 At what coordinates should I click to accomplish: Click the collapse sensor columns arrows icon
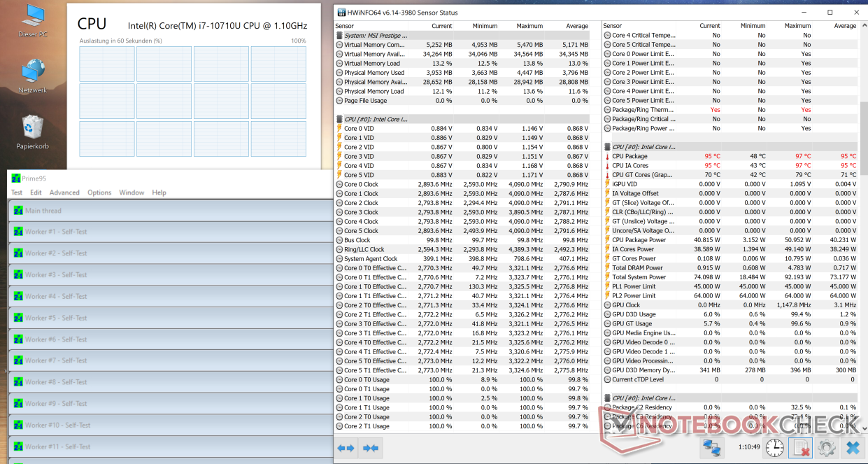[371, 448]
